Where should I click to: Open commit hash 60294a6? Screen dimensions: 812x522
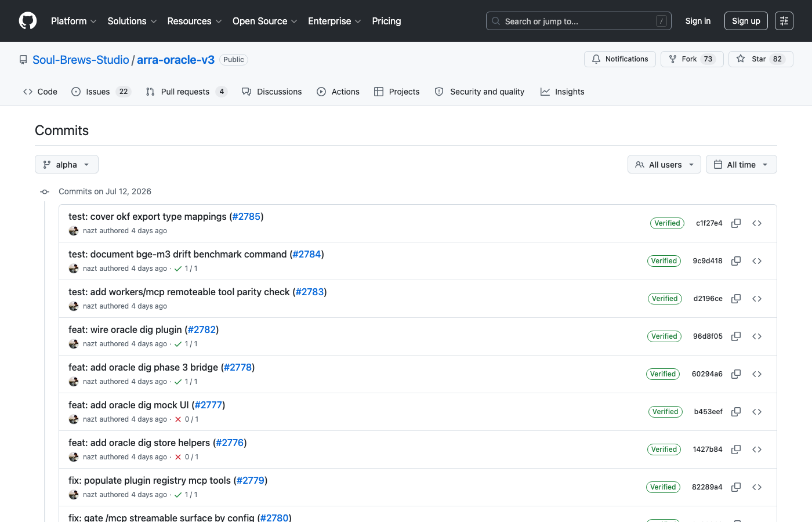(707, 374)
